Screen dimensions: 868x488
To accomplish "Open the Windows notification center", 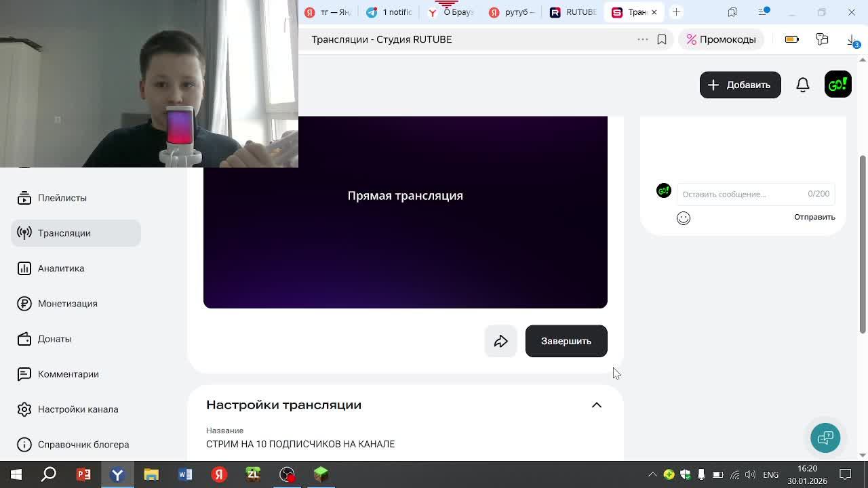I will [846, 474].
